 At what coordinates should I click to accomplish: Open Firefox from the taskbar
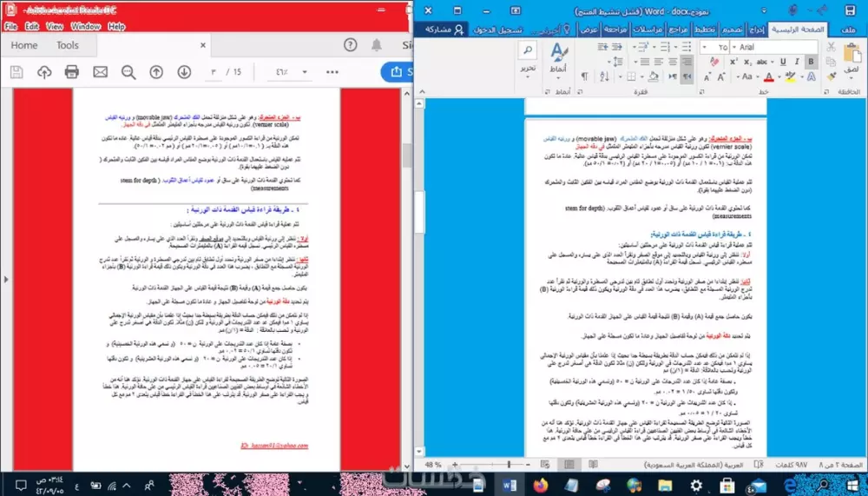pos(540,486)
